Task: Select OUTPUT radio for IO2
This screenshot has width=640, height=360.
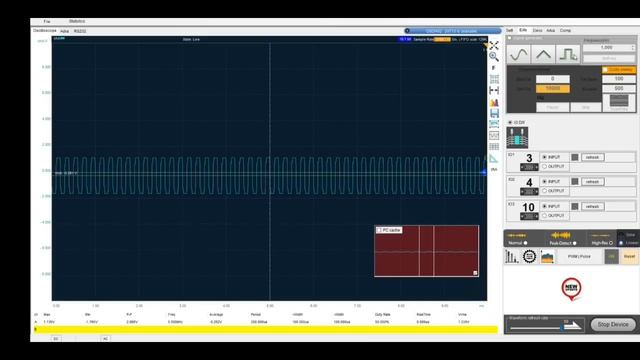Action: click(544, 191)
